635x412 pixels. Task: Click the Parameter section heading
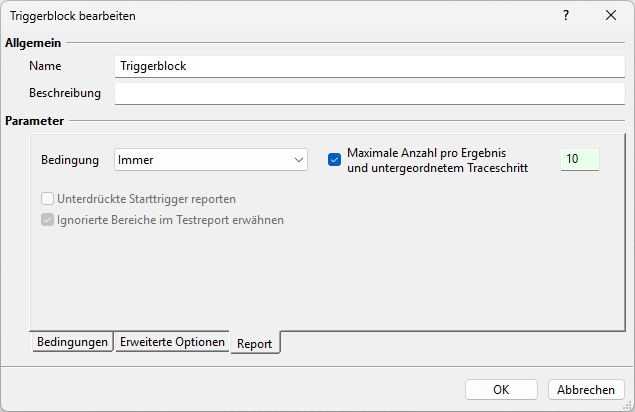(x=34, y=121)
